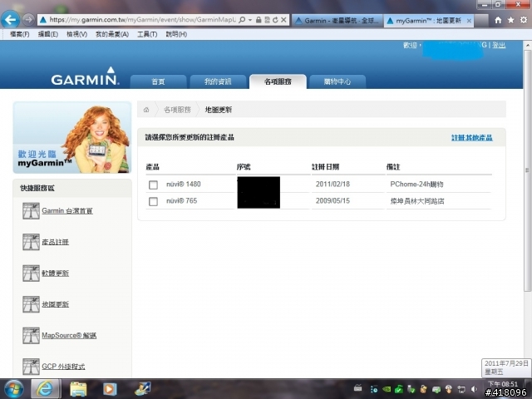Switch to the first Garmin browser tab
The height and width of the screenshot is (399, 532).
(337, 21)
